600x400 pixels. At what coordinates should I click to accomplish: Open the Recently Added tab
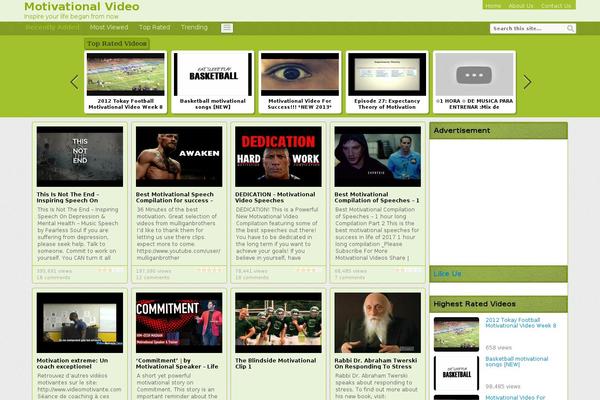[x=52, y=28]
